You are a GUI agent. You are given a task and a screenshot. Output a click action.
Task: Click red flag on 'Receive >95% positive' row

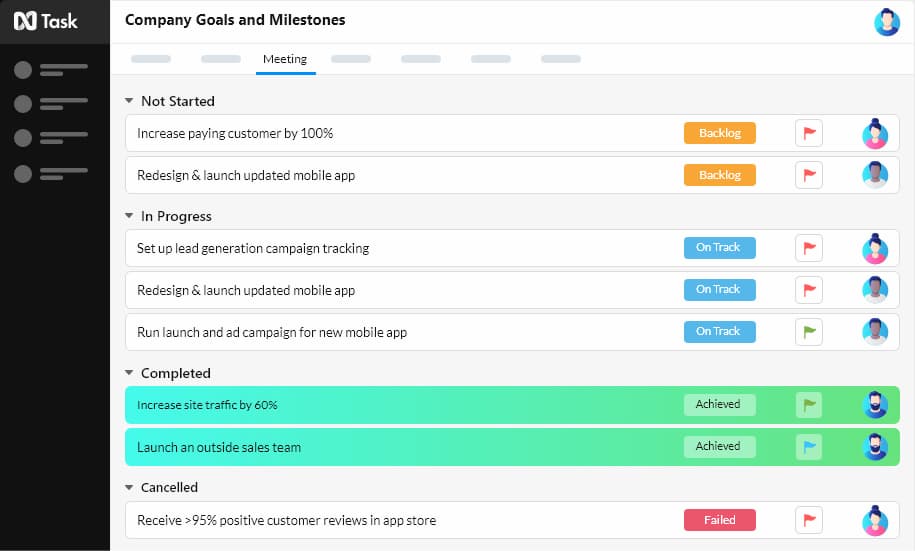pyautogui.click(x=809, y=520)
